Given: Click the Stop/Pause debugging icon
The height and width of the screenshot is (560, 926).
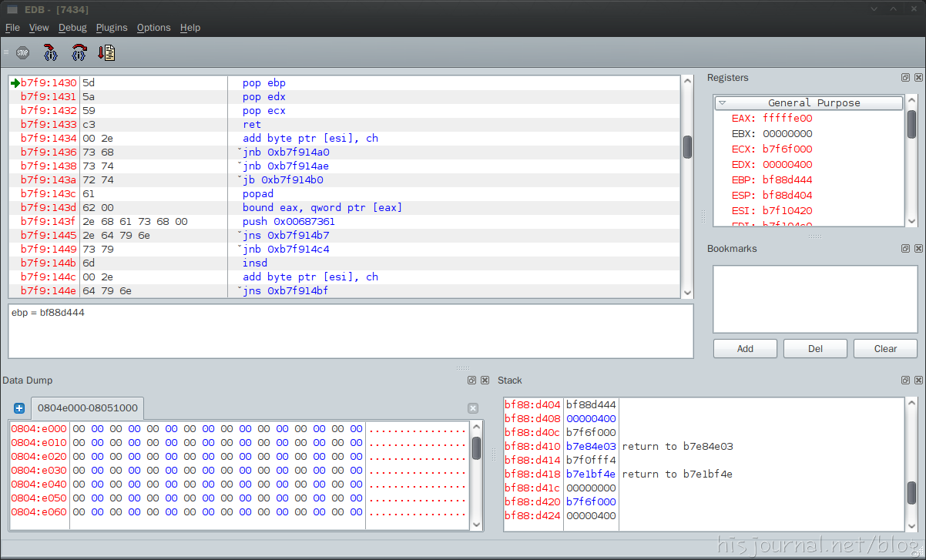Looking at the screenshot, I should (x=22, y=53).
